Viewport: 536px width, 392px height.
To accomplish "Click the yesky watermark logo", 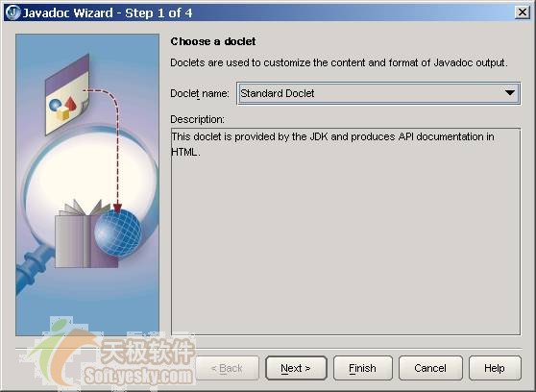I will tap(110, 357).
